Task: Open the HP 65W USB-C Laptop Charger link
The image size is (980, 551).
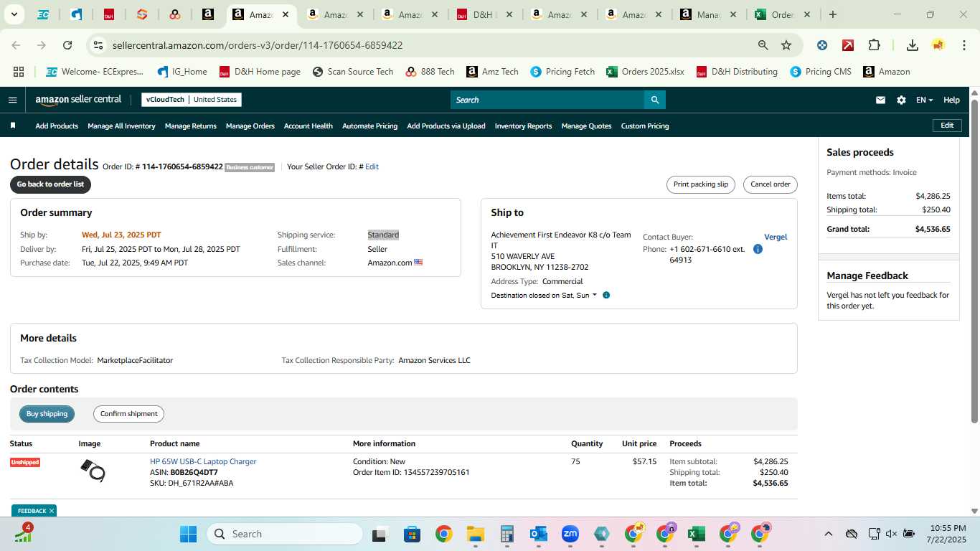Action: coord(203,461)
